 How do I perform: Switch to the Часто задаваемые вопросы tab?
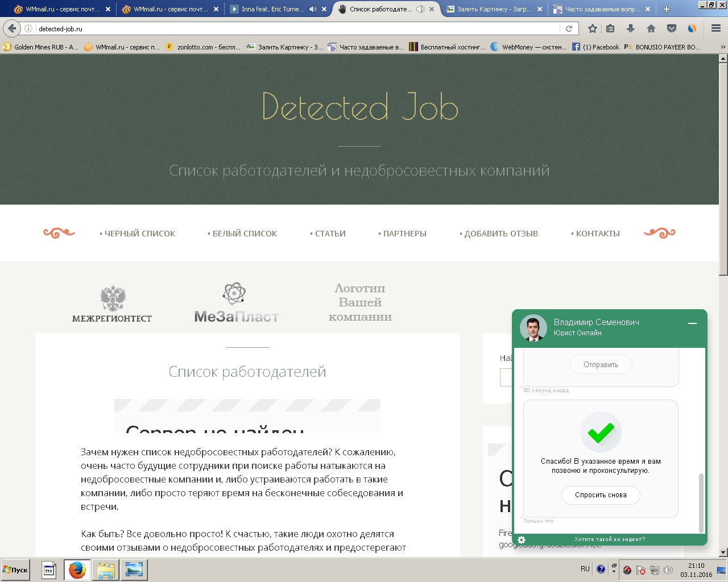click(602, 9)
